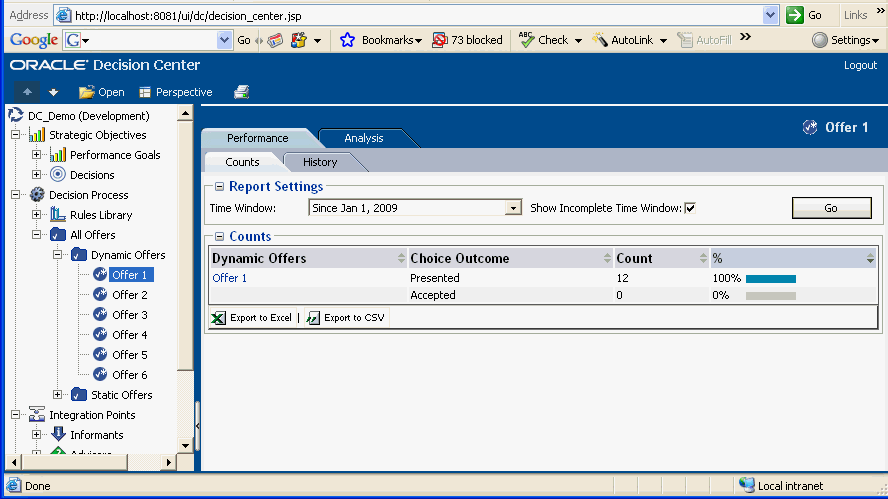Select Offer 3 in the tree

130,314
